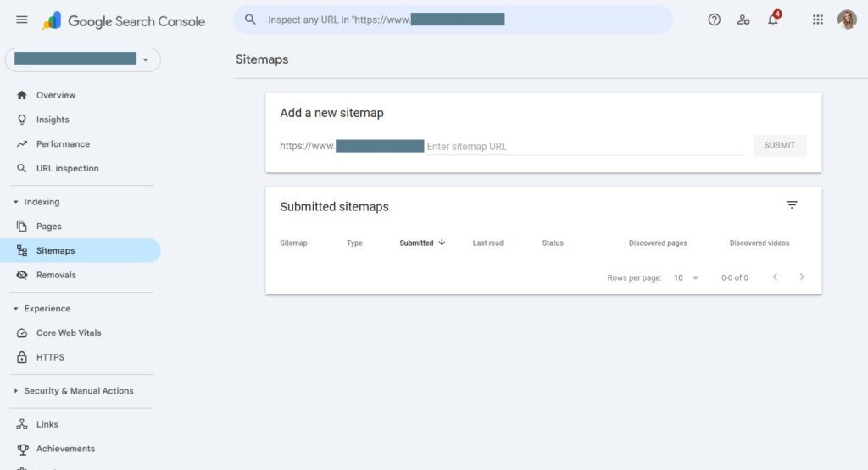Open the Insights page
868x470 pixels.
(53, 120)
